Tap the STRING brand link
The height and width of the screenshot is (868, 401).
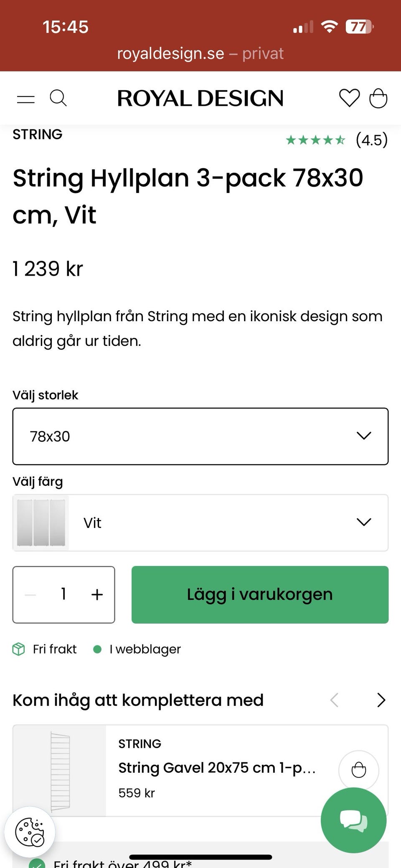click(38, 135)
